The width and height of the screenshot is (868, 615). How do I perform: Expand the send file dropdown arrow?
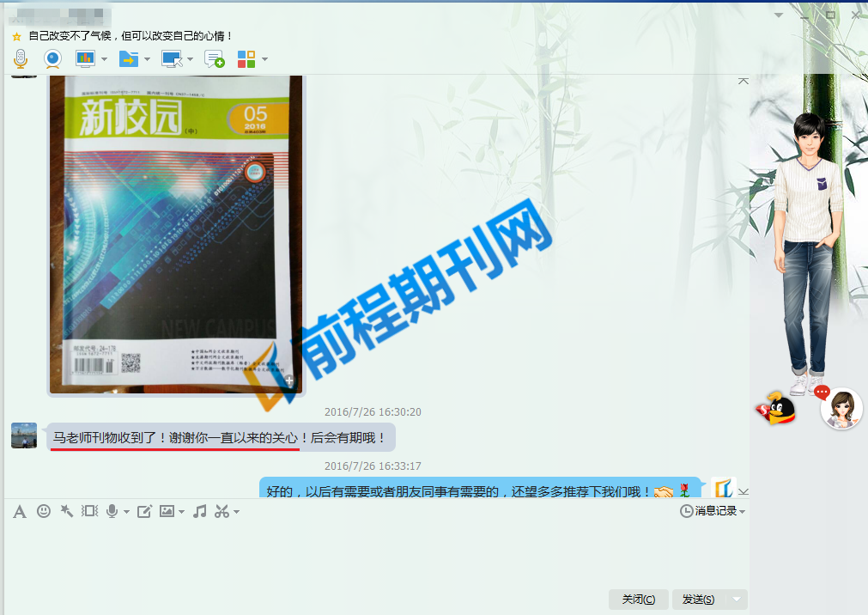tap(148, 59)
